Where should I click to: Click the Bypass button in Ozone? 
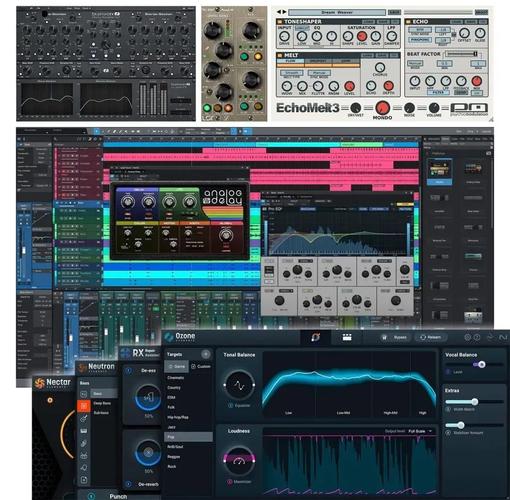click(x=396, y=337)
